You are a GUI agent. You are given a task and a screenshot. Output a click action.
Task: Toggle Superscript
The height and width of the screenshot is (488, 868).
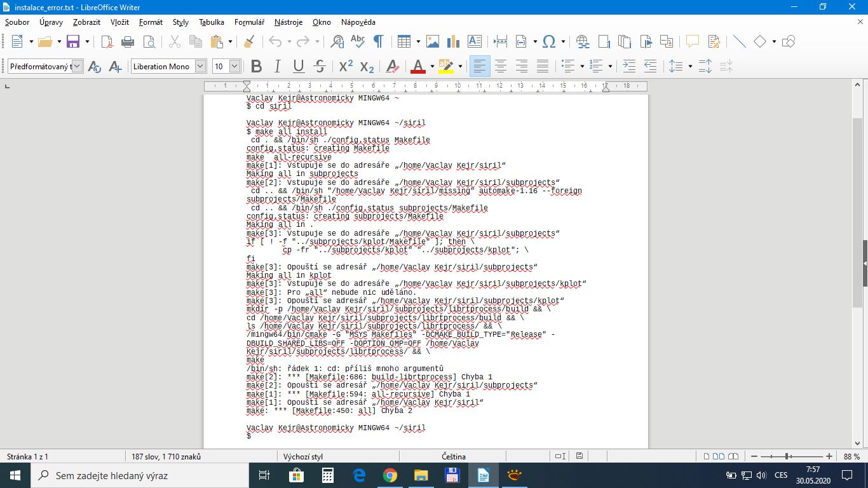[x=346, y=66]
